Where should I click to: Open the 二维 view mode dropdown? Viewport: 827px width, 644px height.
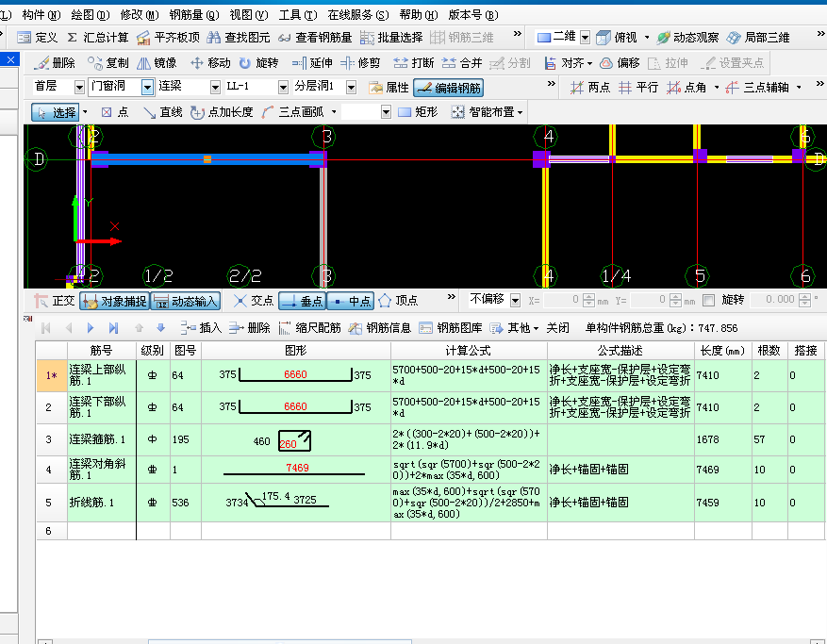(585, 38)
